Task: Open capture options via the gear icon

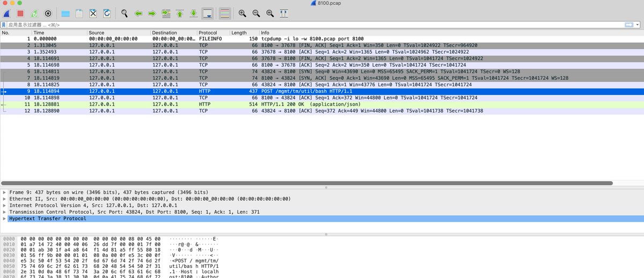Action: pyautogui.click(x=48, y=13)
